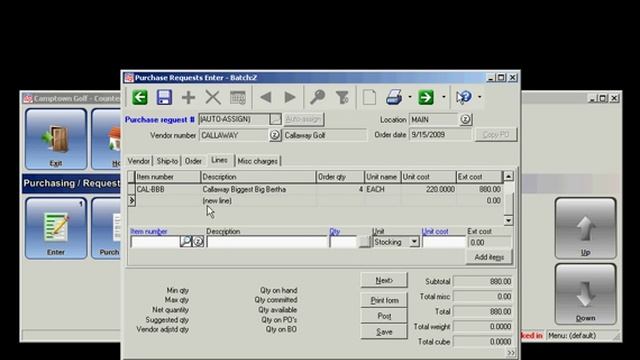Screen dimensions: 640x360
Task: Click the Qty entry field
Action: tap(343, 242)
